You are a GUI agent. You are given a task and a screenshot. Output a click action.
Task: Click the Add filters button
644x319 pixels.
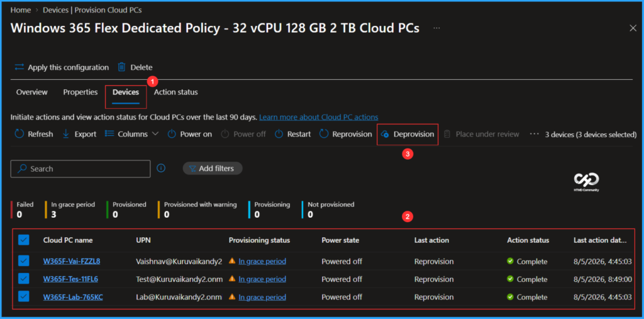point(213,169)
